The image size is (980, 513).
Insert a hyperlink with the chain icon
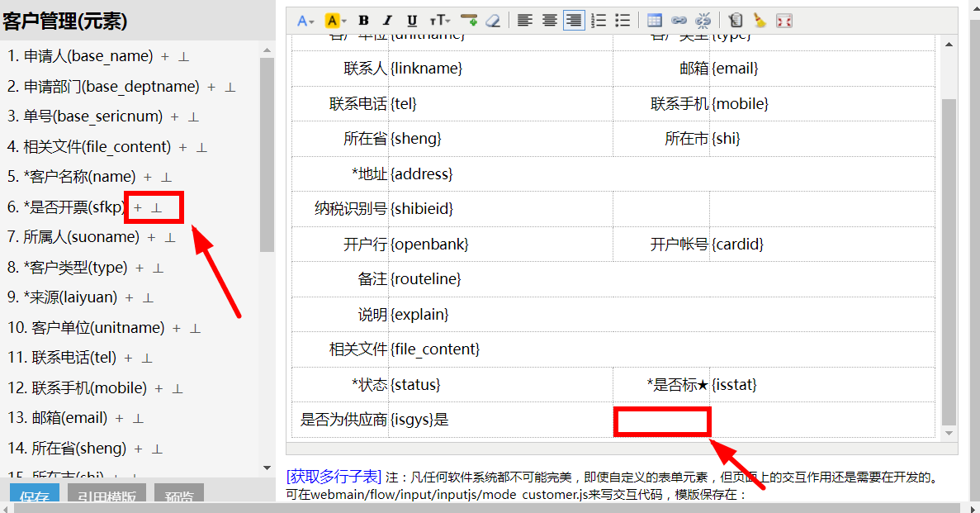click(679, 21)
